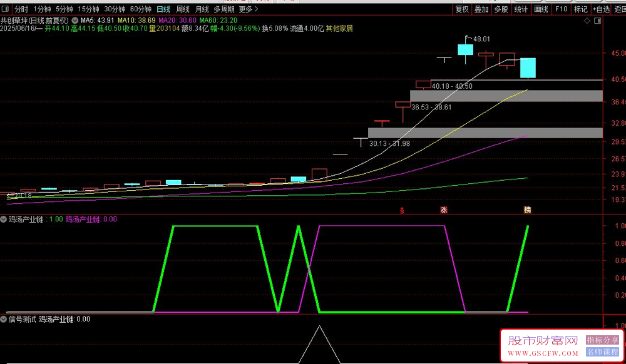
Task: Click the 统计 statistics button
Action: pos(521,9)
